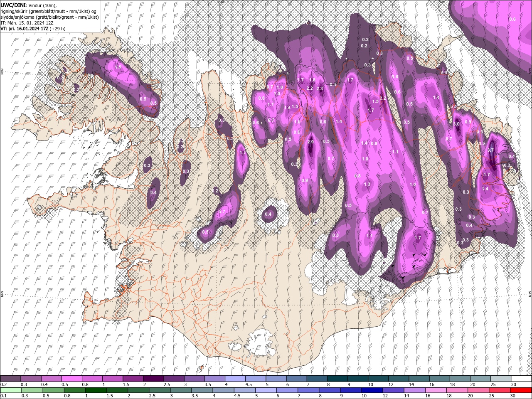
Task: Click the 2.3 snowfall value on the map
Action: (x=320, y=89)
